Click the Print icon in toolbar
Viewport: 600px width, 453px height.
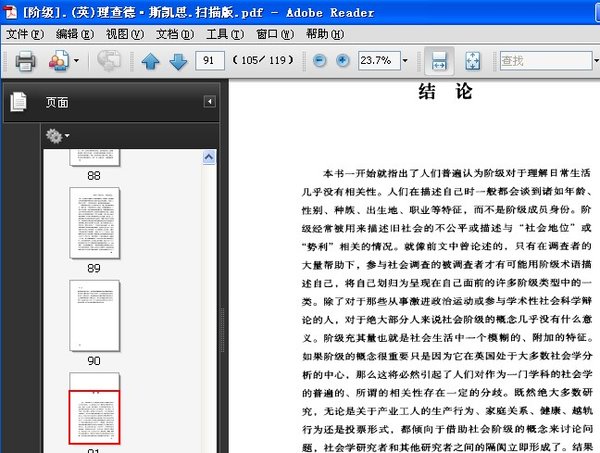tap(25, 61)
